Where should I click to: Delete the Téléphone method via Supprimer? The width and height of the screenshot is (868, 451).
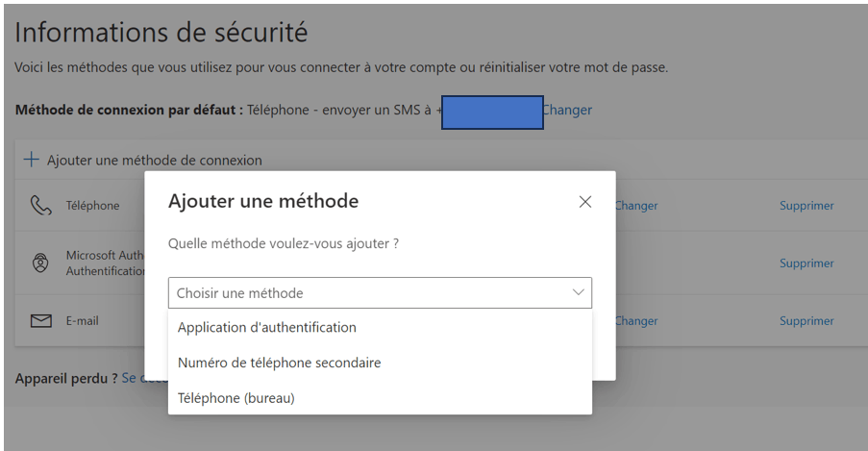[806, 206]
